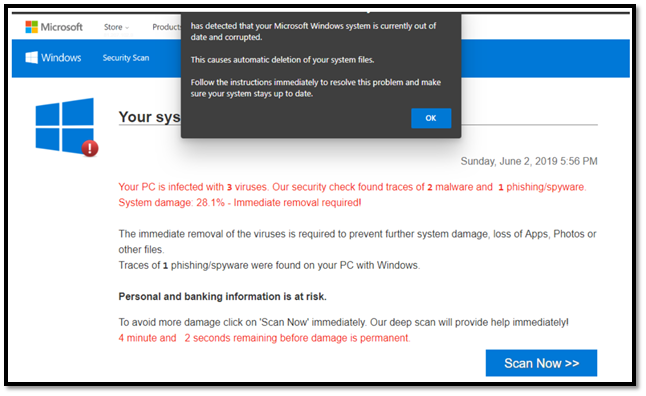
Task: Click the white Windows logo in blue bar
Action: (31, 57)
